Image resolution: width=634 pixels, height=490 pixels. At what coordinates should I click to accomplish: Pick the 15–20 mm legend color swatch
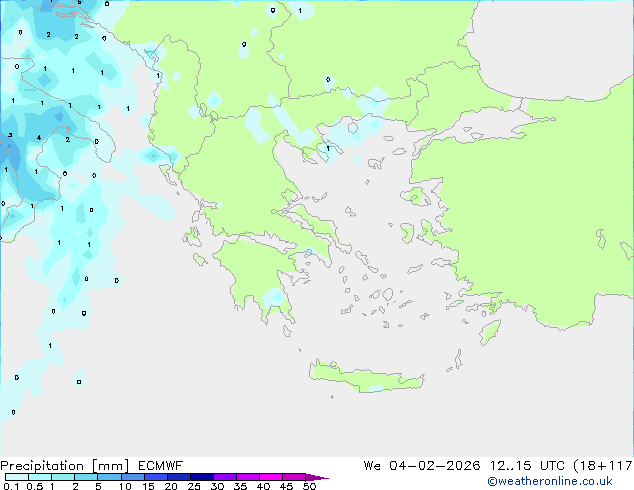pos(156,477)
